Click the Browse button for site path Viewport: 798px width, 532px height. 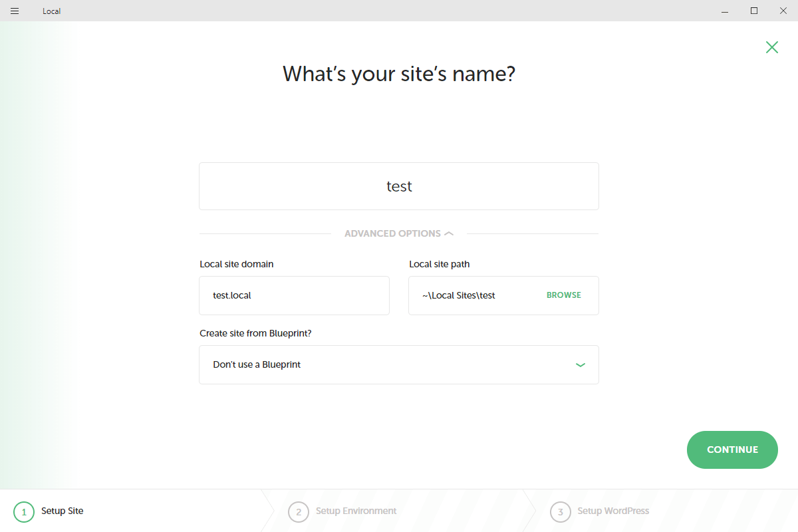(x=564, y=295)
